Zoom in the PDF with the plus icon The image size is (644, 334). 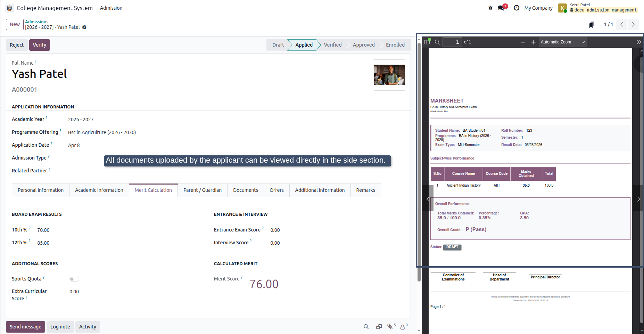[533, 42]
